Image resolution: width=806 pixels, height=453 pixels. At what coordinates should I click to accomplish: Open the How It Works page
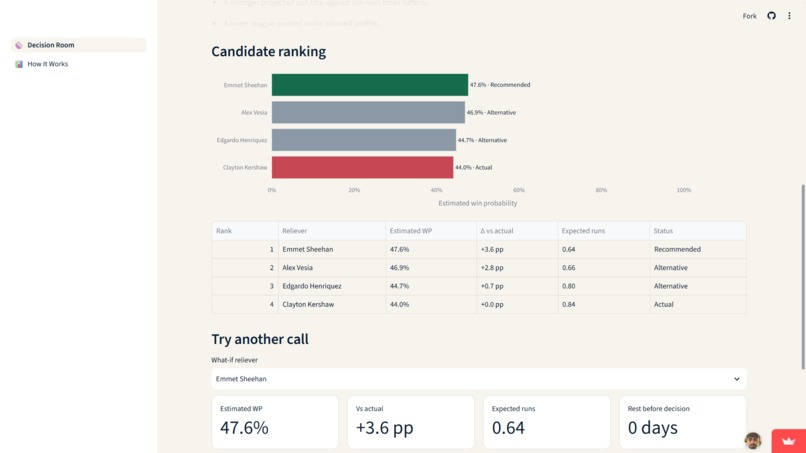coord(79,64)
